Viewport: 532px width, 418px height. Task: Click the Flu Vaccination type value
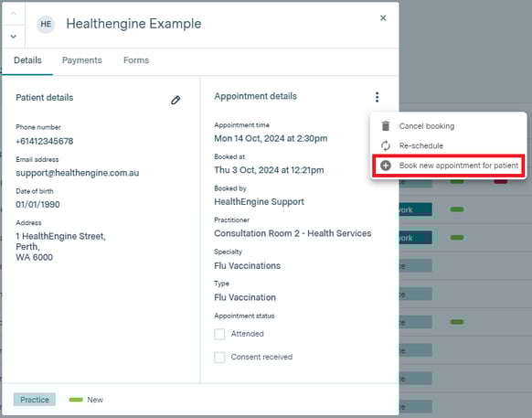[245, 297]
